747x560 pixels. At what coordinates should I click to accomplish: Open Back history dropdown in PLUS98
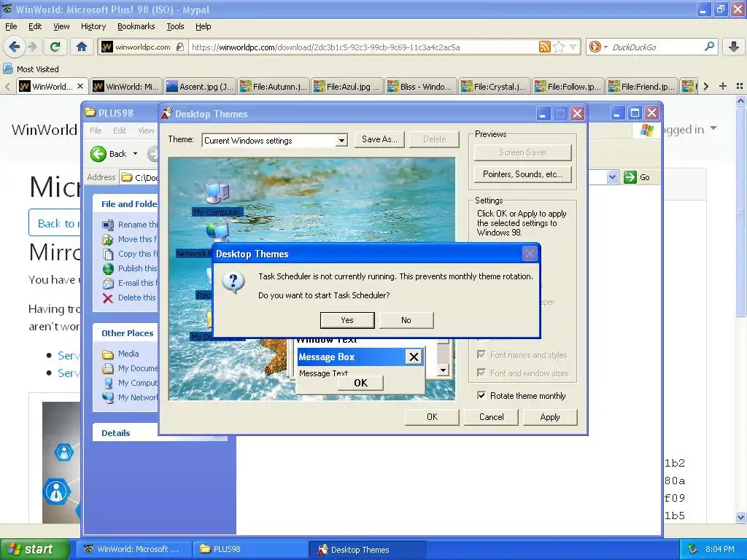135,154
